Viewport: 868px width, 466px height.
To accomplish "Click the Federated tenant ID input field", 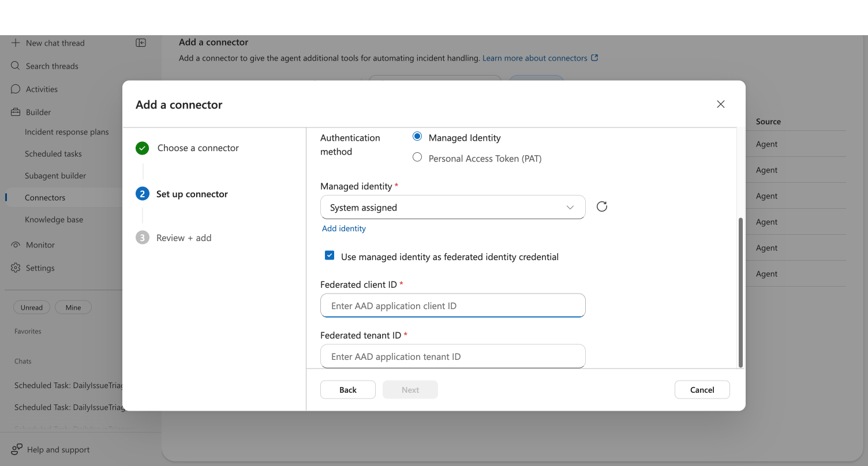I will [x=453, y=356].
